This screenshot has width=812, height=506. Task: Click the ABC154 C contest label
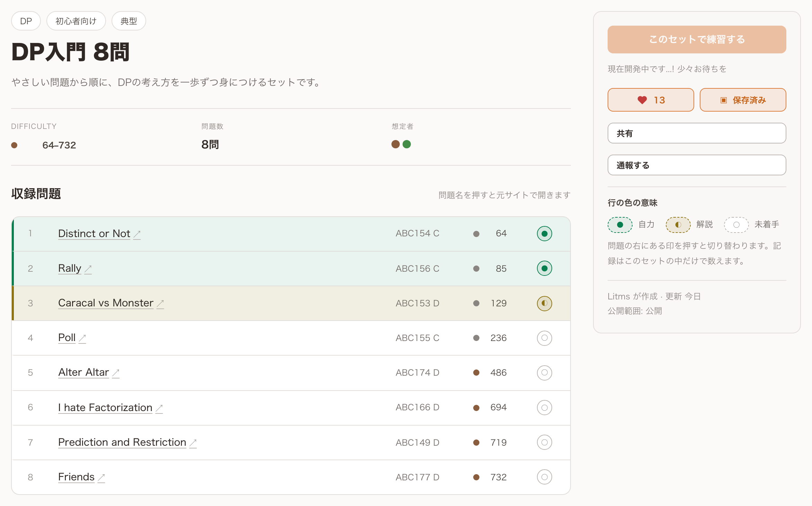pos(417,234)
